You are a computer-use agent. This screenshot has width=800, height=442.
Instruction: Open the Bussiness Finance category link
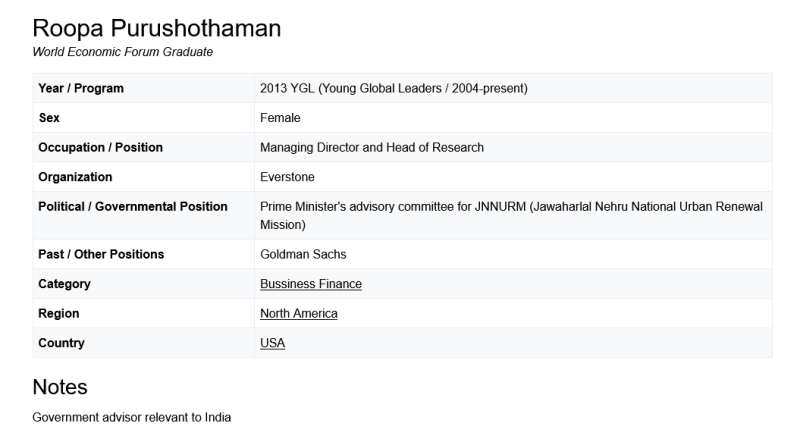click(310, 284)
